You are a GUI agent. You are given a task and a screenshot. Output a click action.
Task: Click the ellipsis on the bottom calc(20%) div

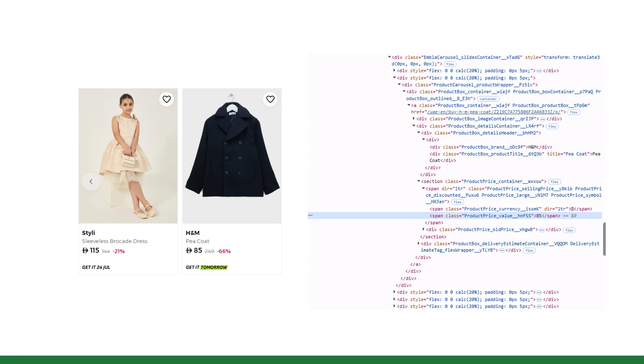tap(539, 306)
